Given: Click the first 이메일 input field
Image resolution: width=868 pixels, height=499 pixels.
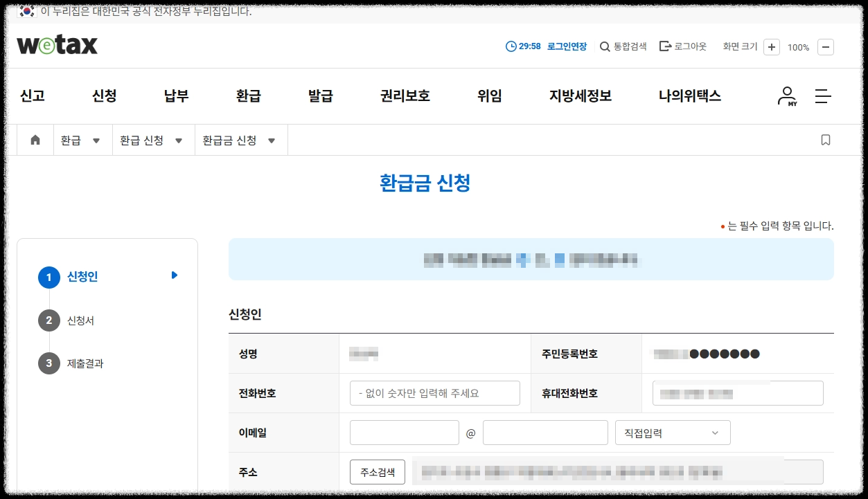Looking at the screenshot, I should coord(404,432).
